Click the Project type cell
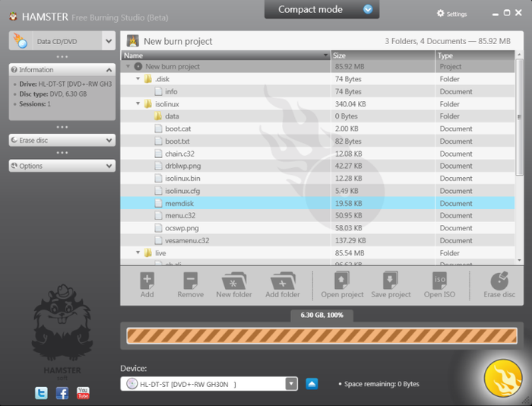Viewport: 532px width, 406px height. (x=475, y=67)
